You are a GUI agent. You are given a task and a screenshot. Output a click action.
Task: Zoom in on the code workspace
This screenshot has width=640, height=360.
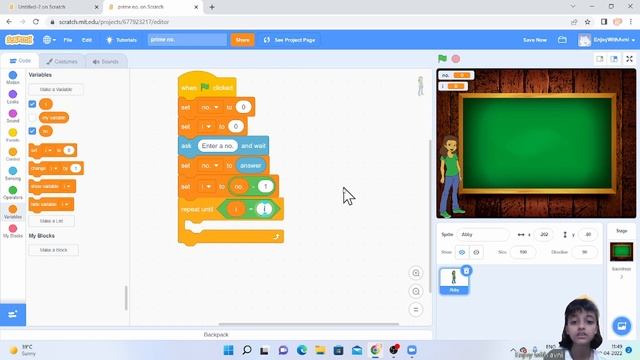(x=416, y=273)
